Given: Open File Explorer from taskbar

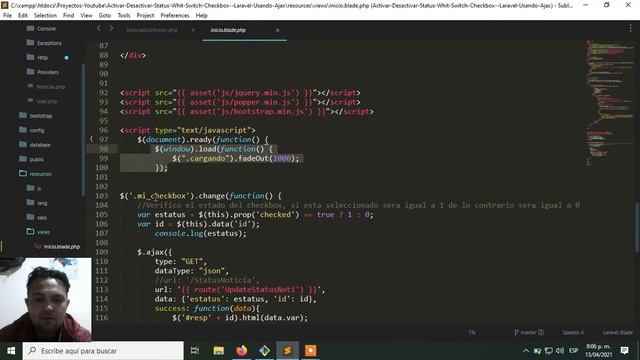Looking at the screenshot, I should point(219,351).
